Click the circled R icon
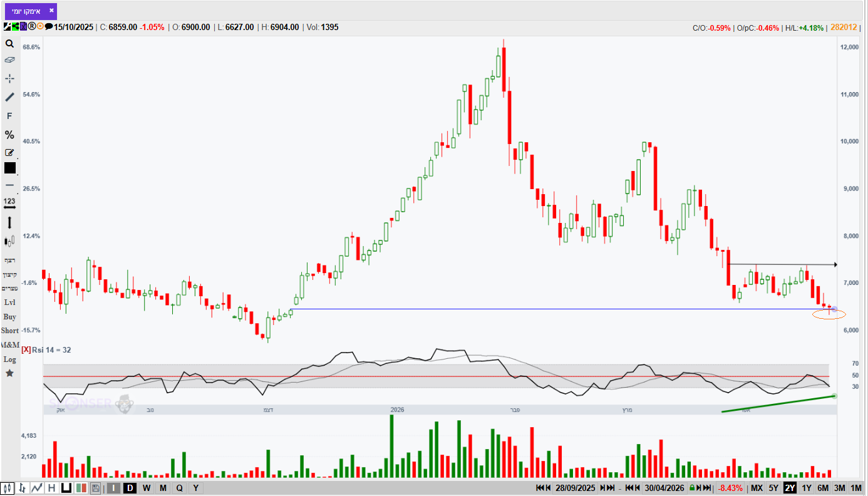Viewport: 868px width, 496px height. (x=32, y=26)
